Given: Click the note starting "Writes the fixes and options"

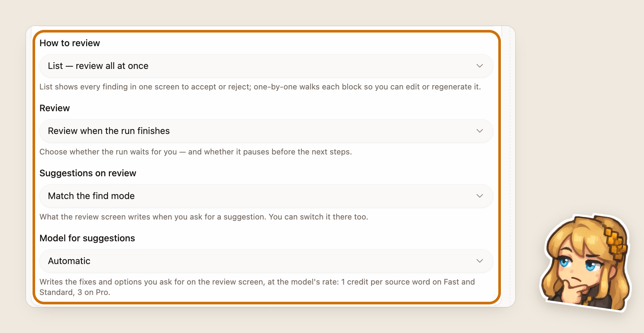Looking at the screenshot, I should [x=257, y=287].
